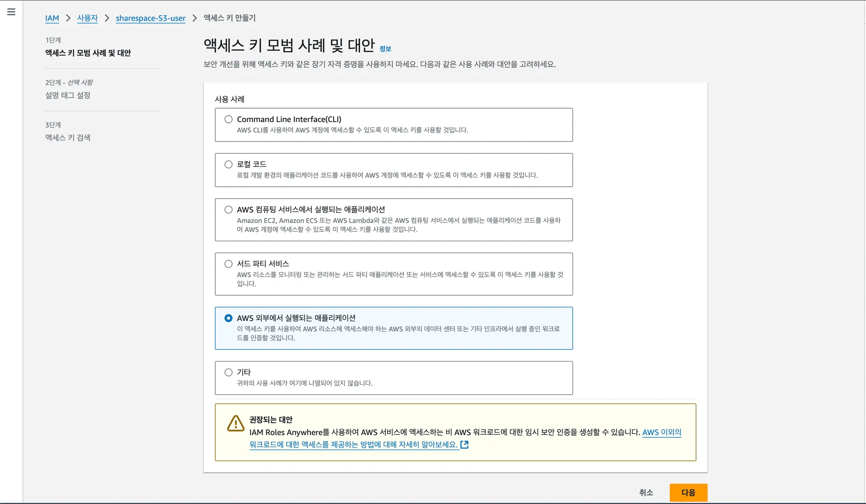Screen dimensions: 866x504
Task: Open the navigation sidebar hamburger menu
Action: coord(11,12)
